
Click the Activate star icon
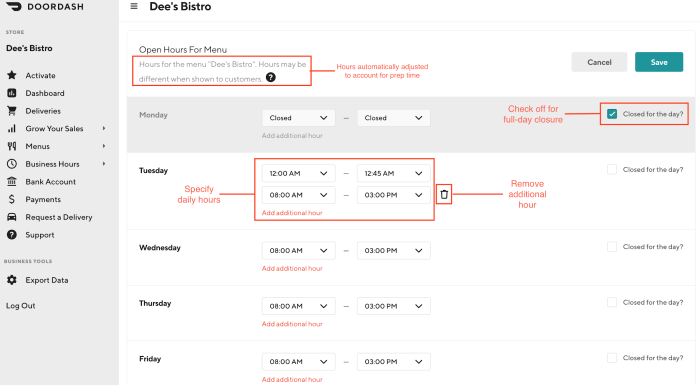[12, 75]
